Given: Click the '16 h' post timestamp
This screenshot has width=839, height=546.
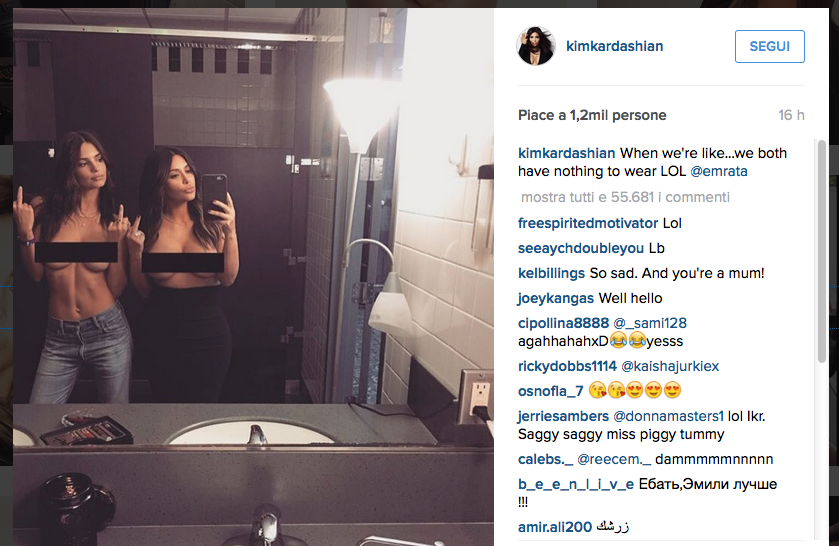Looking at the screenshot, I should (791, 115).
